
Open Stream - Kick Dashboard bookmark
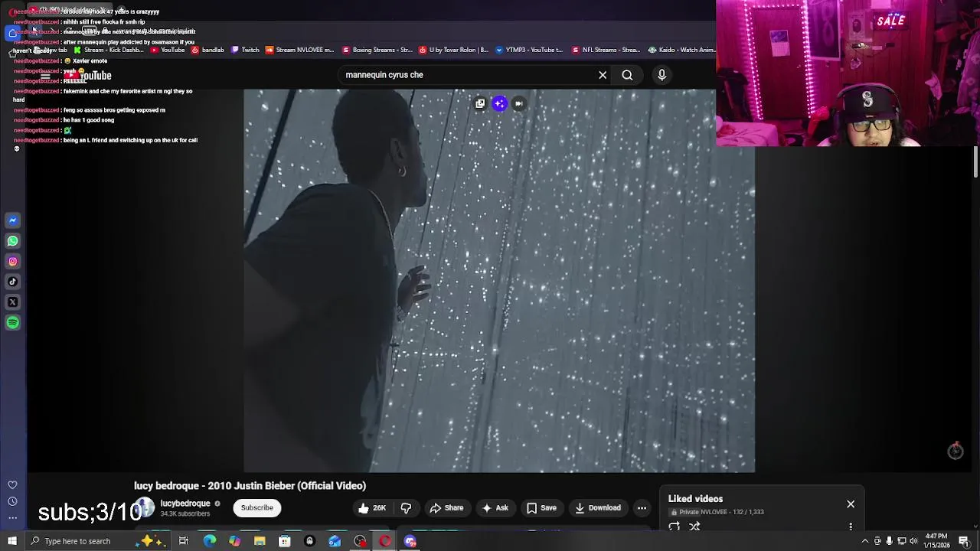pyautogui.click(x=109, y=50)
